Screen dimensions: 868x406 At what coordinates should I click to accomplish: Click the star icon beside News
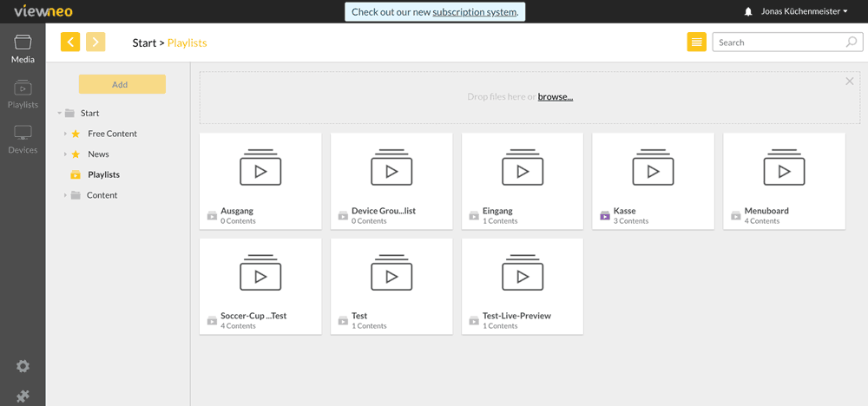point(76,154)
